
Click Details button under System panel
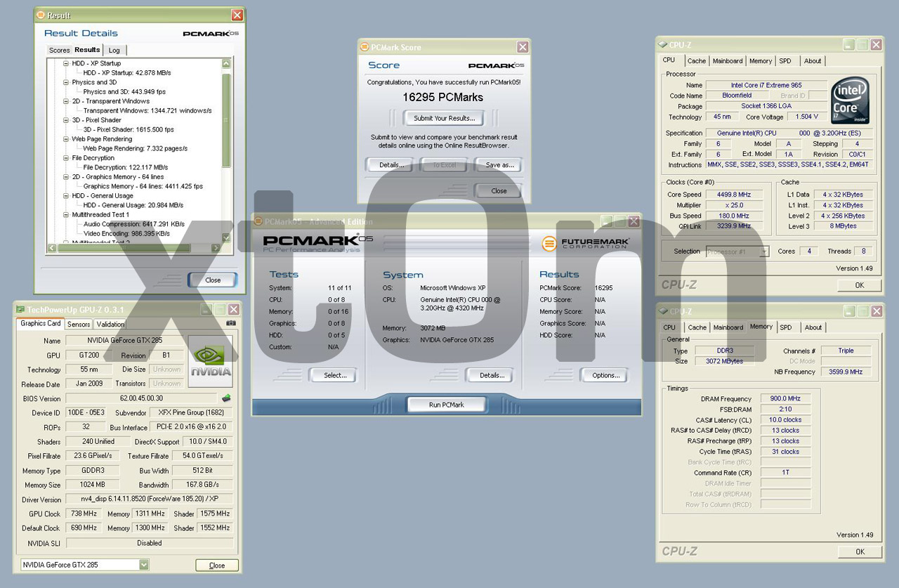coord(492,375)
